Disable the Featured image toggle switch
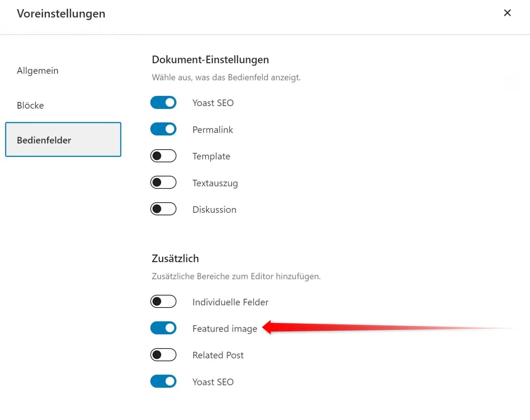Screen dimensions: 530x420 [x=163, y=328]
